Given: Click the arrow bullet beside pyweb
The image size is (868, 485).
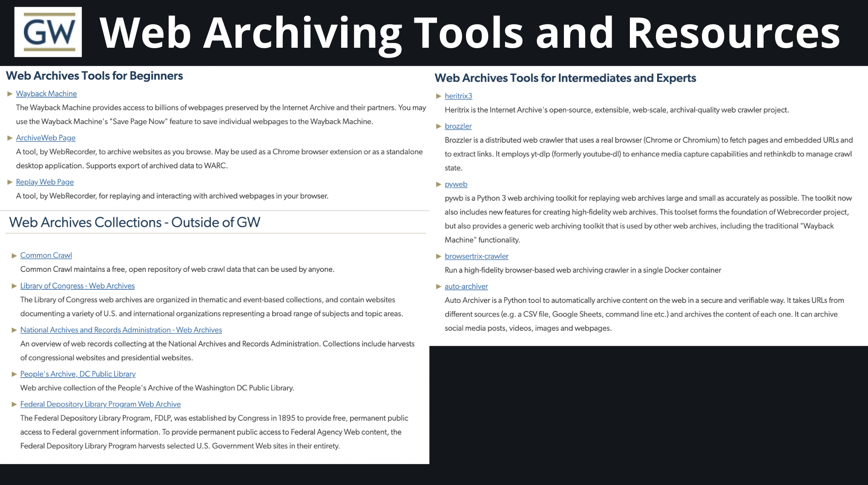Looking at the screenshot, I should point(439,185).
